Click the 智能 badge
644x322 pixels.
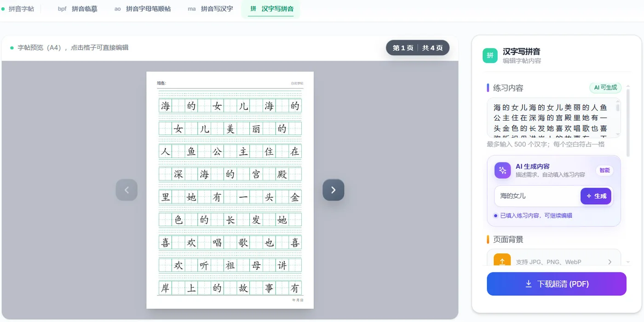pyautogui.click(x=604, y=170)
